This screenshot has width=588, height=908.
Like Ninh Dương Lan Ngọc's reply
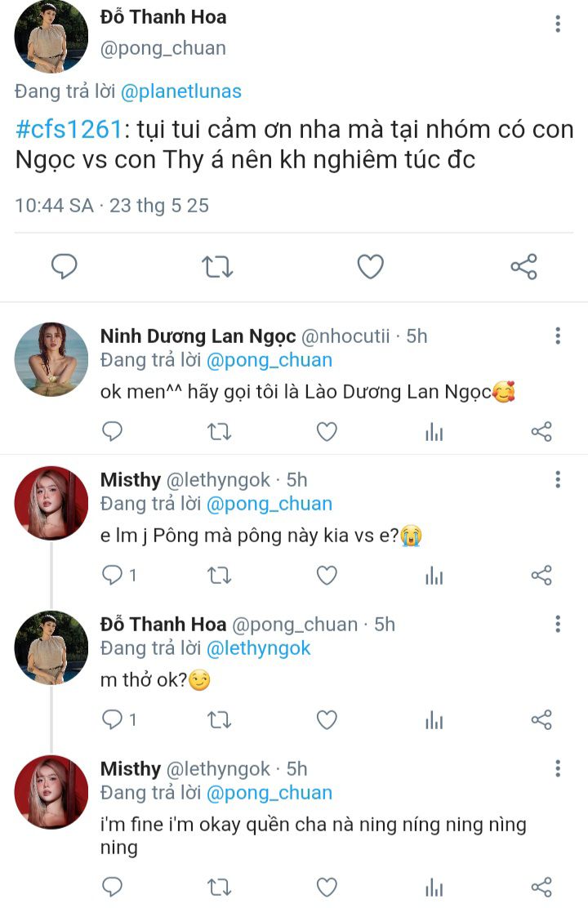(327, 432)
